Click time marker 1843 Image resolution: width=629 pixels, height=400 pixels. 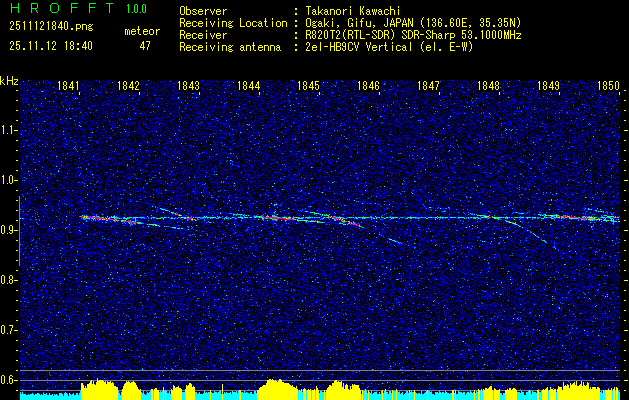click(x=189, y=86)
